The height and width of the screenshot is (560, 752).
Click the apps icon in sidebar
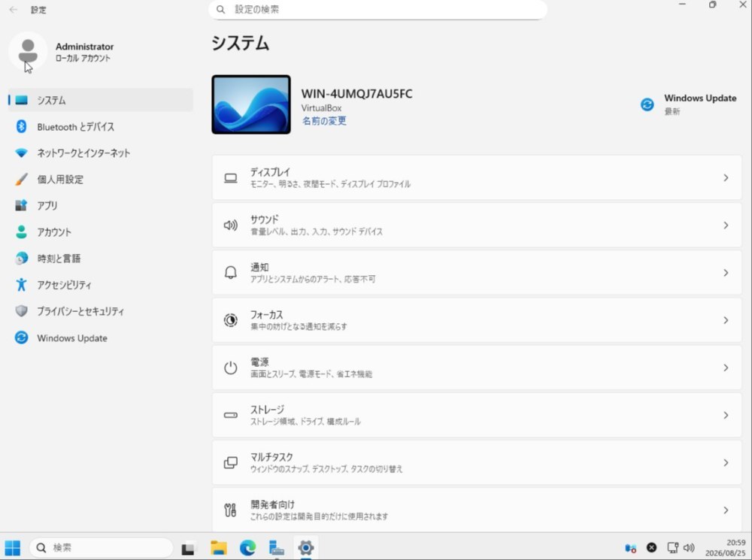pyautogui.click(x=21, y=205)
